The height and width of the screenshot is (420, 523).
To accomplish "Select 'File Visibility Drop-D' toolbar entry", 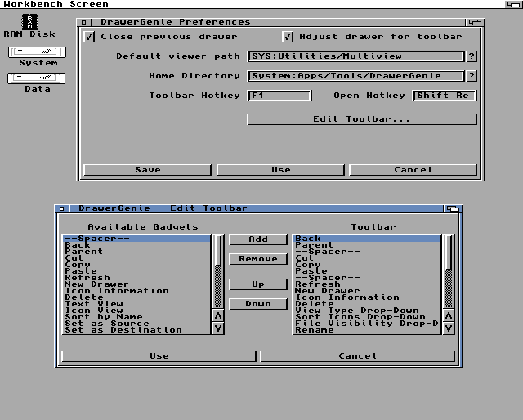I will pos(366,324).
